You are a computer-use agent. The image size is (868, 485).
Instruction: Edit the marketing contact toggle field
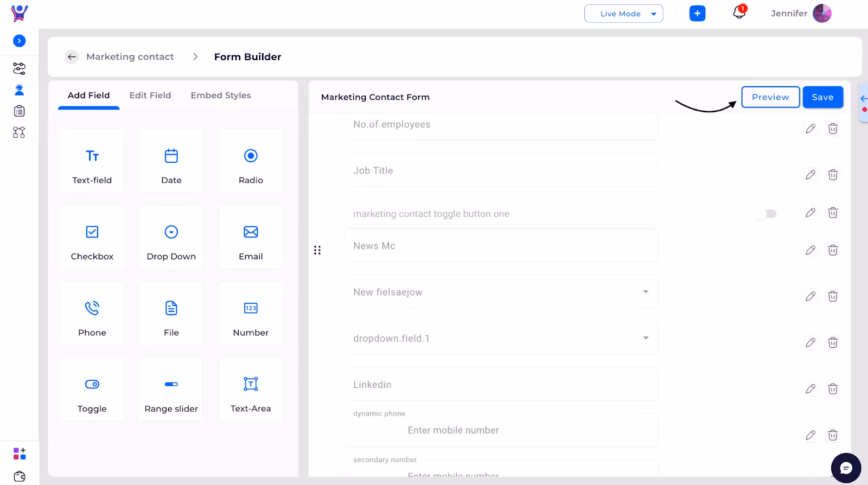810,213
